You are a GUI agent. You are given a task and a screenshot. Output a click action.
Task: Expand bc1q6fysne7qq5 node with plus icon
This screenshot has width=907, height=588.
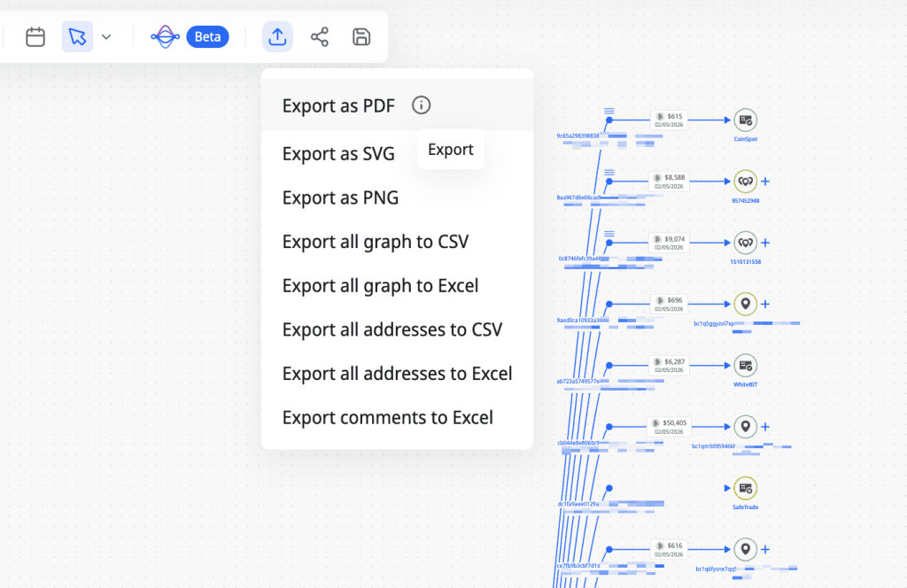[x=765, y=549]
